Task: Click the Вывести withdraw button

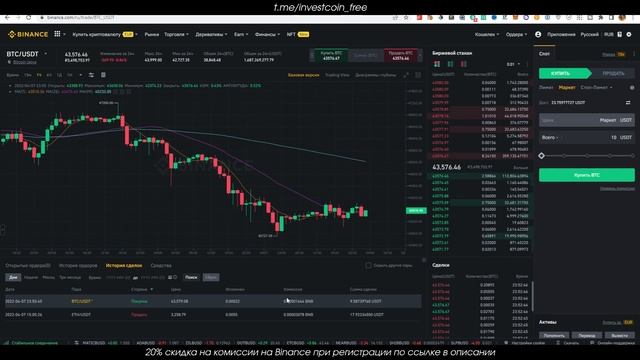Action: coord(619,336)
